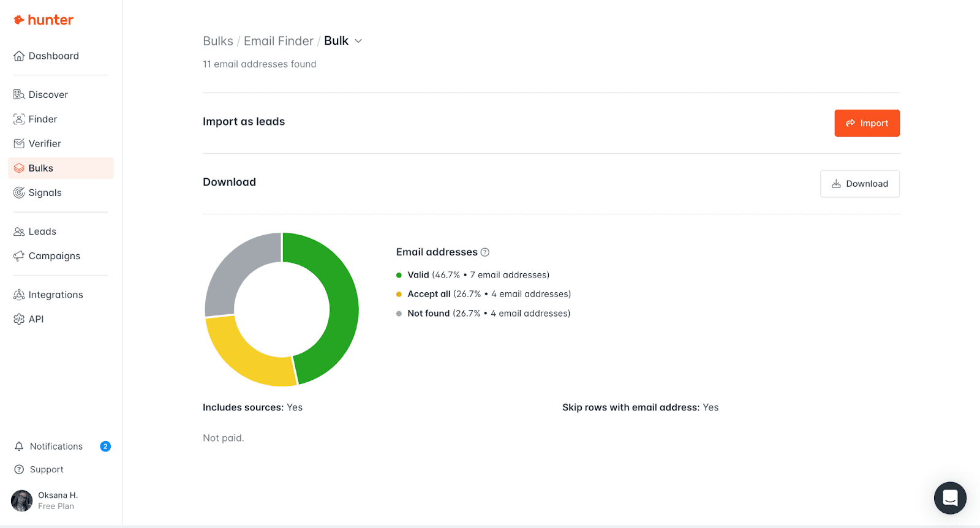Click the Hunter logo icon
980x528 pixels.
click(x=19, y=20)
